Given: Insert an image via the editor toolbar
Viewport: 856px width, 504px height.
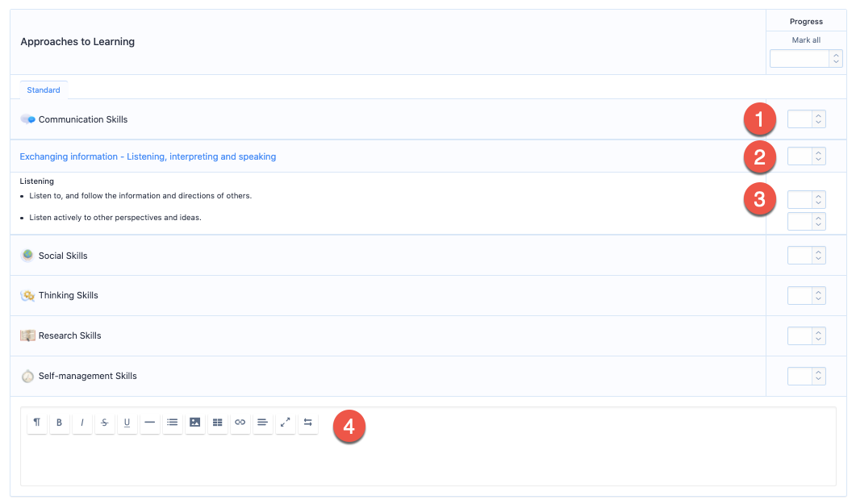Looking at the screenshot, I should [x=195, y=423].
